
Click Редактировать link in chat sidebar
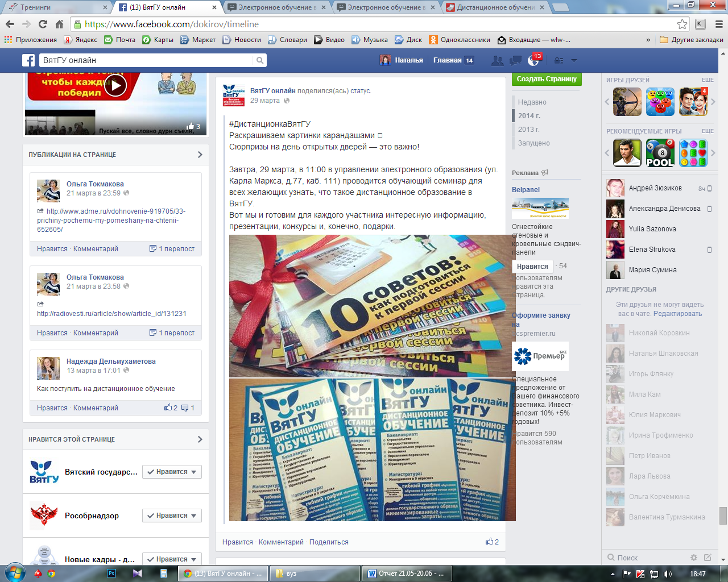tap(677, 314)
